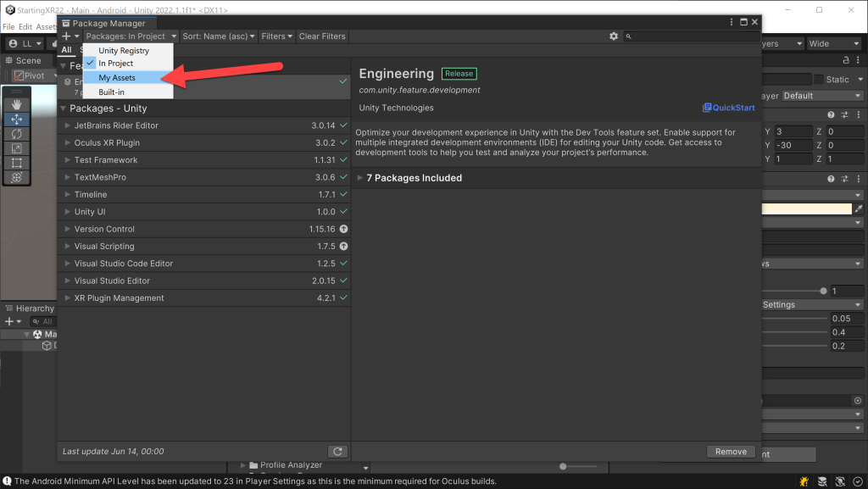
Task: Expand the Oculus XR Plugin package
Action: coord(67,142)
